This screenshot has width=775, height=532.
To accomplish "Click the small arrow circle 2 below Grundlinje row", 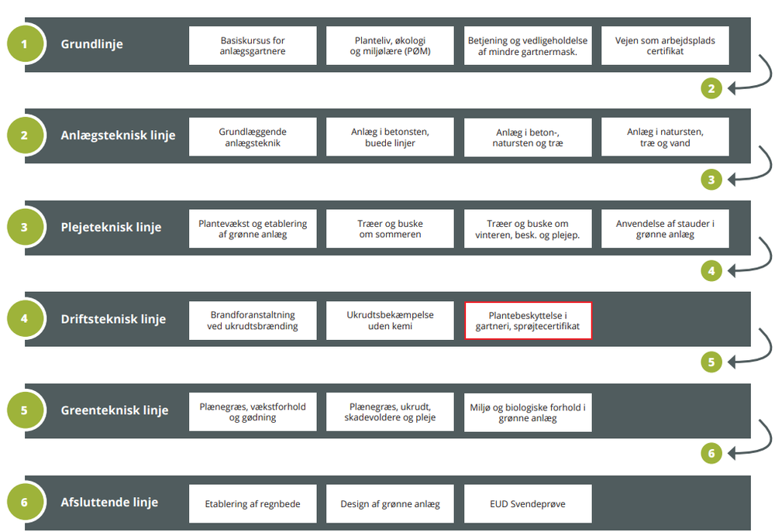I will 711,88.
